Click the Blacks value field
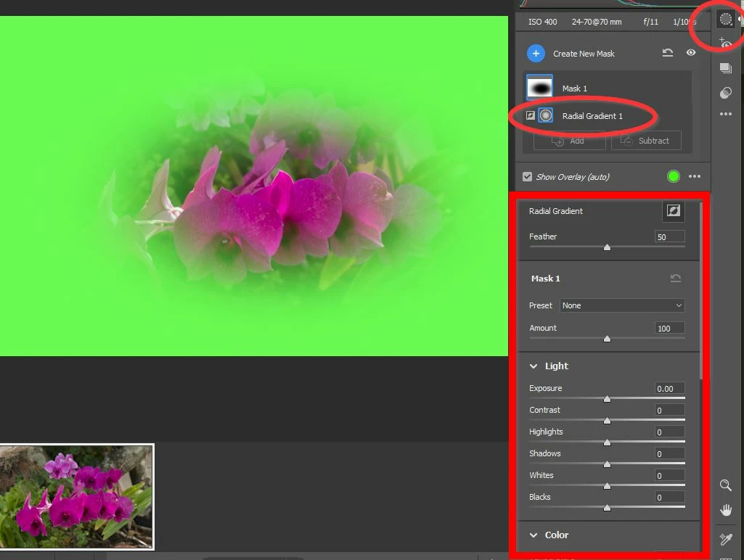 coord(669,498)
